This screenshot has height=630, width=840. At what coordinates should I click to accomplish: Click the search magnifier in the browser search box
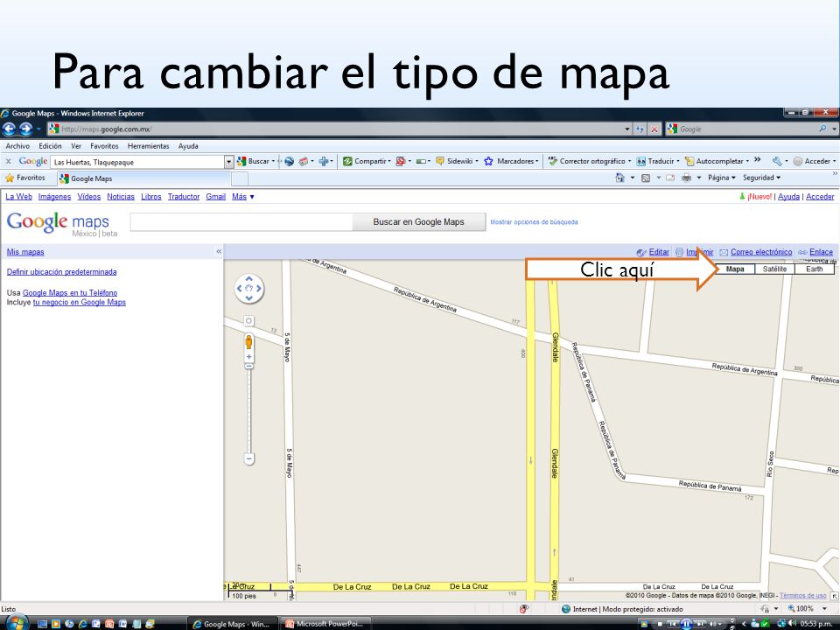[x=822, y=129]
